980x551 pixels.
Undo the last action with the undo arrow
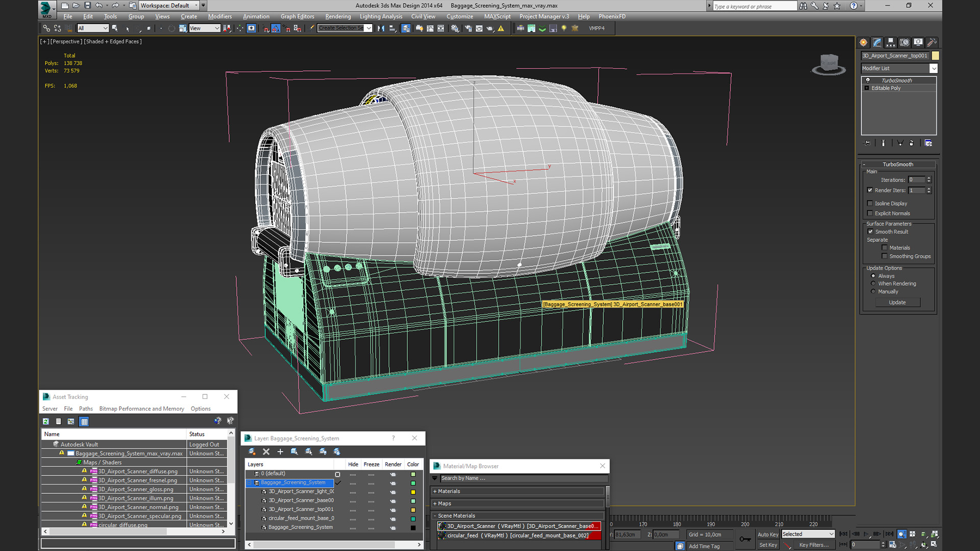pyautogui.click(x=99, y=6)
